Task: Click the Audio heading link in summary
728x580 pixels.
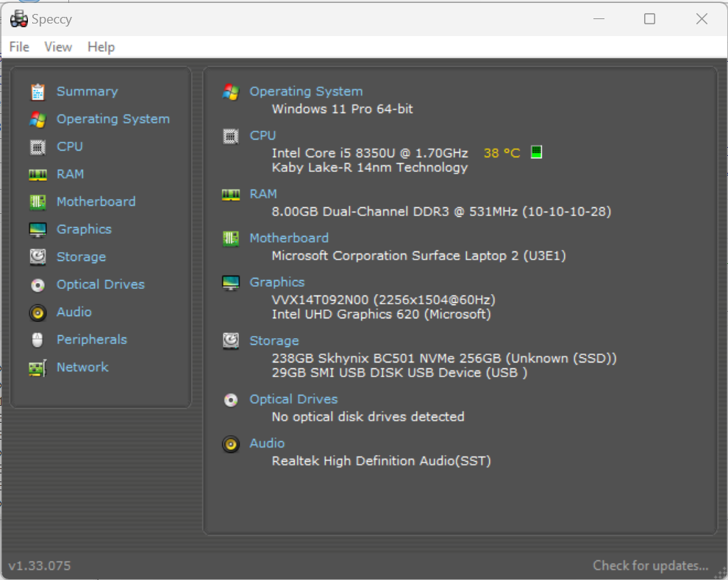Action: click(268, 443)
